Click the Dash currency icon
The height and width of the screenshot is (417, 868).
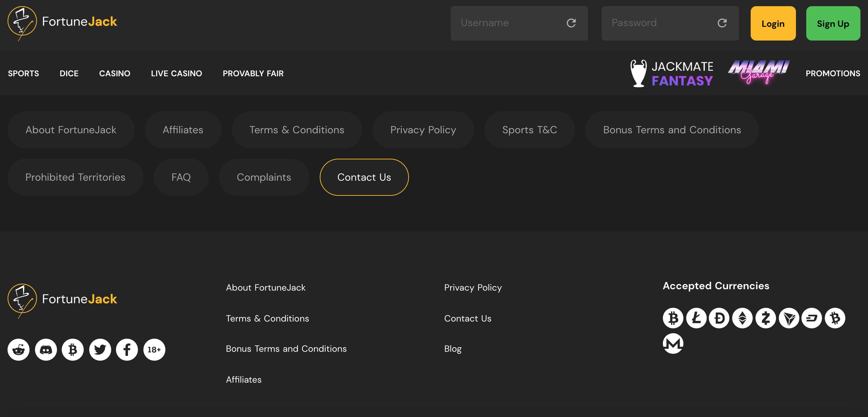coord(812,318)
